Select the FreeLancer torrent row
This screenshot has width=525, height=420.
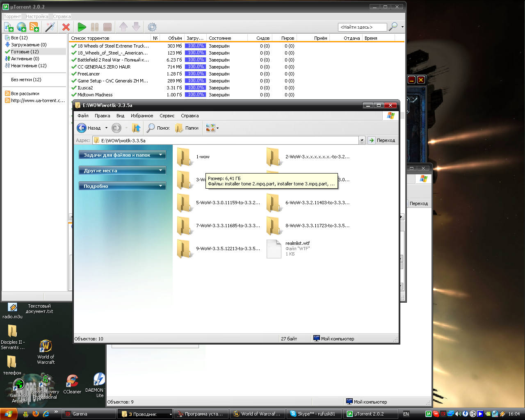(x=237, y=74)
